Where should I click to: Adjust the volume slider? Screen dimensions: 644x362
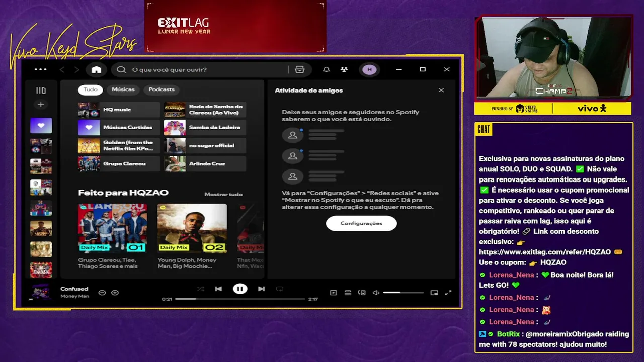tap(403, 293)
